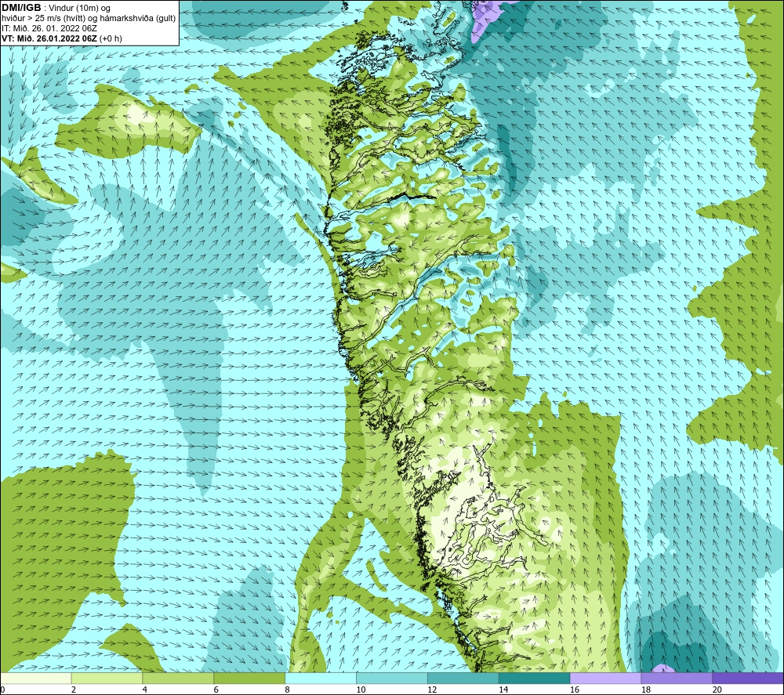
Task: Click the 'VT: Mið. 26.01.2022 06Z' valid time
Action: coord(49,38)
